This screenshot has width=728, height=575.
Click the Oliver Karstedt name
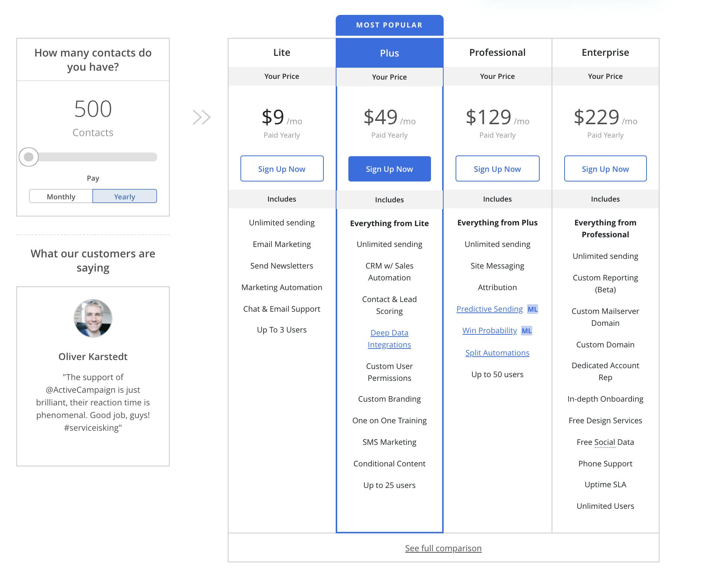click(x=93, y=357)
